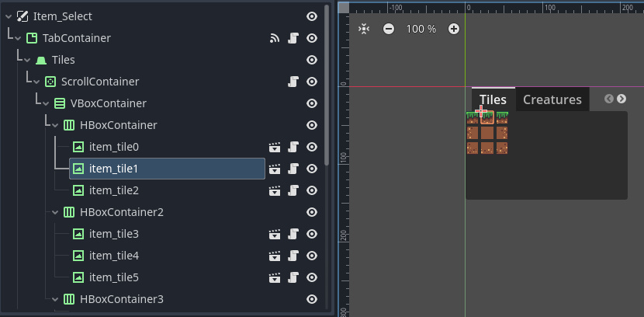Toggle visibility of first HBoxContainer
The width and height of the screenshot is (644, 317).
(x=312, y=125)
